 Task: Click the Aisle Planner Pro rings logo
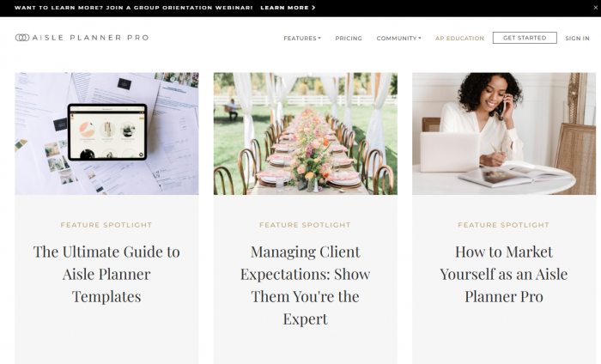(x=22, y=38)
